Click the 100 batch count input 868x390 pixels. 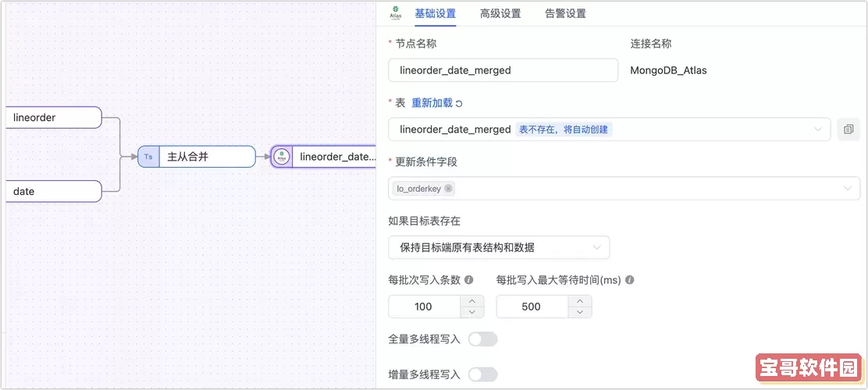424,307
